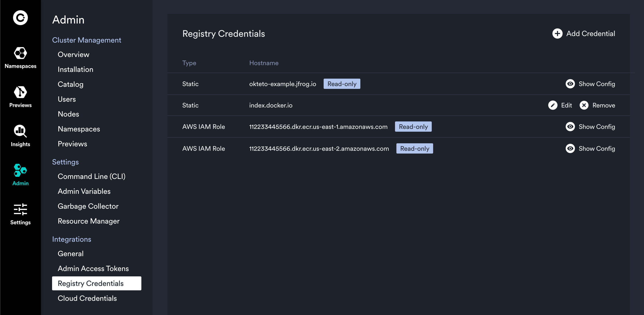The width and height of the screenshot is (644, 315).
Task: Expand the Integrations section
Action: (x=71, y=239)
